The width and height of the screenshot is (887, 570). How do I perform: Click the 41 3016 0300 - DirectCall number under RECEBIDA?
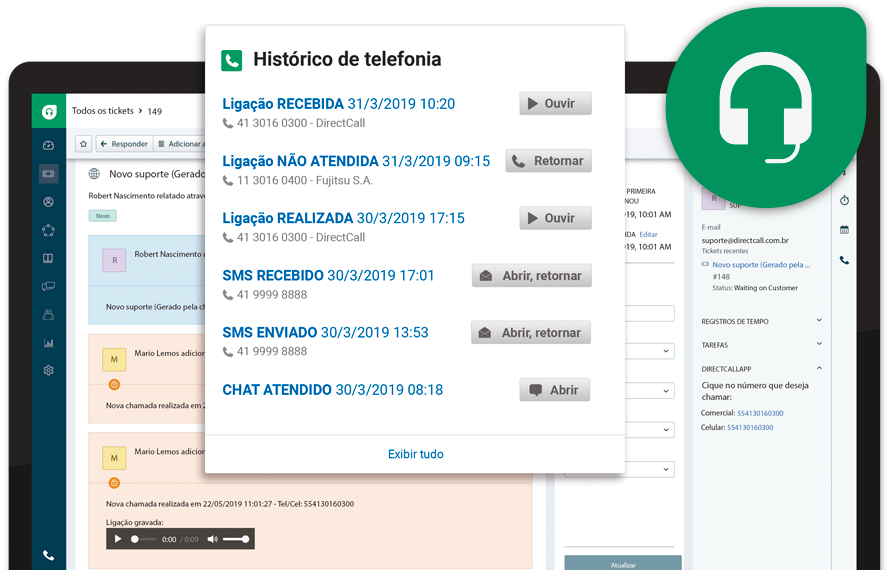tap(301, 123)
